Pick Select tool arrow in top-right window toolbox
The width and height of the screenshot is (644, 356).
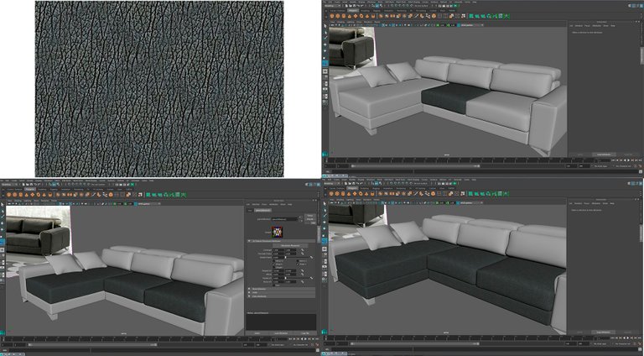point(325,25)
